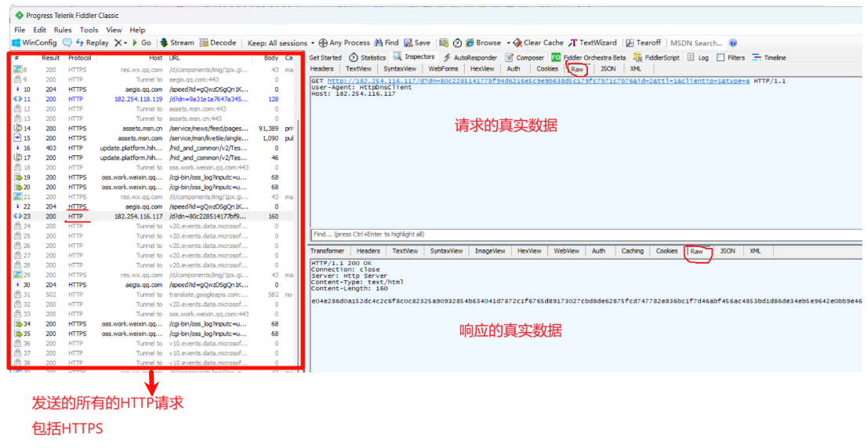Switch to Log tab
This screenshot has width=868, height=448.
698,57
